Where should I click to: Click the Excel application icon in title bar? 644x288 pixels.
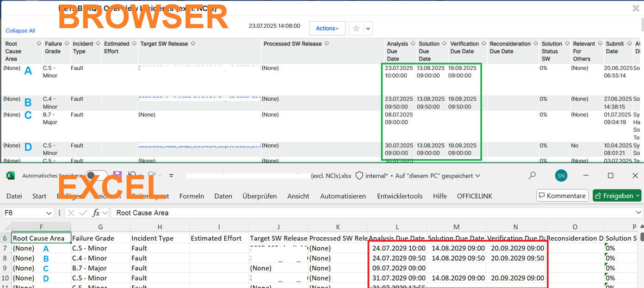coord(10,176)
